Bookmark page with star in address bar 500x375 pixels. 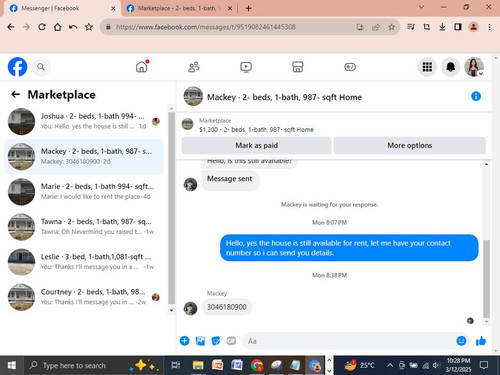pos(391,27)
